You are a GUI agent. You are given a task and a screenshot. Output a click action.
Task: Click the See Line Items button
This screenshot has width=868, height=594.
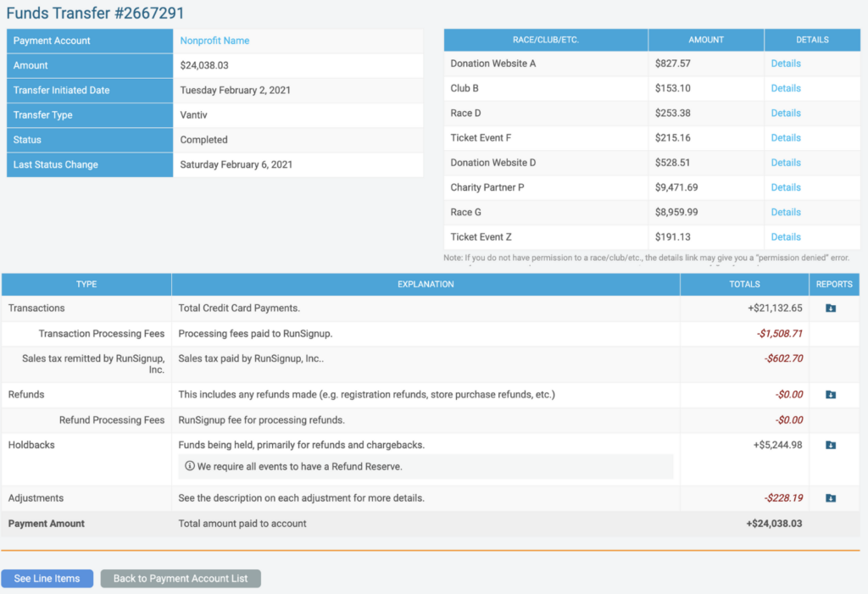pos(47,579)
